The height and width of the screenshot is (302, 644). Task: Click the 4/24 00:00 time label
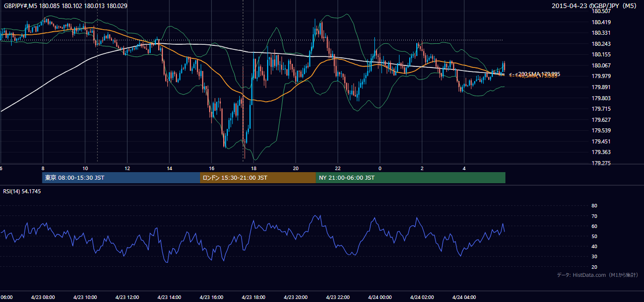pos(379,297)
